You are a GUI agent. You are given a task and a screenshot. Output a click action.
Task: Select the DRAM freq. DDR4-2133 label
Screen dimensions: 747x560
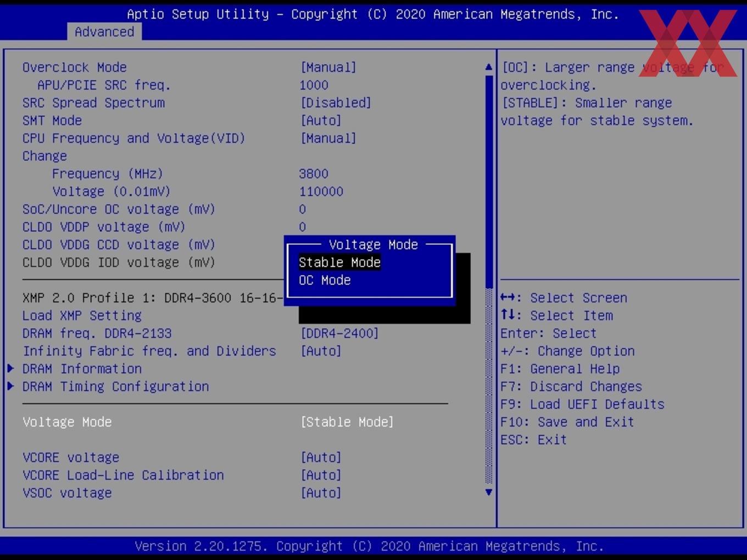[97, 333]
